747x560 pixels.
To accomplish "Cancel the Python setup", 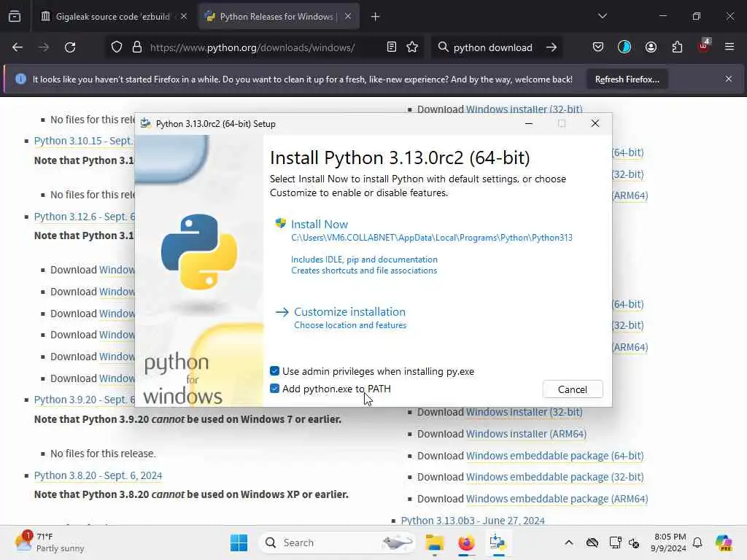I will pos(572,389).
